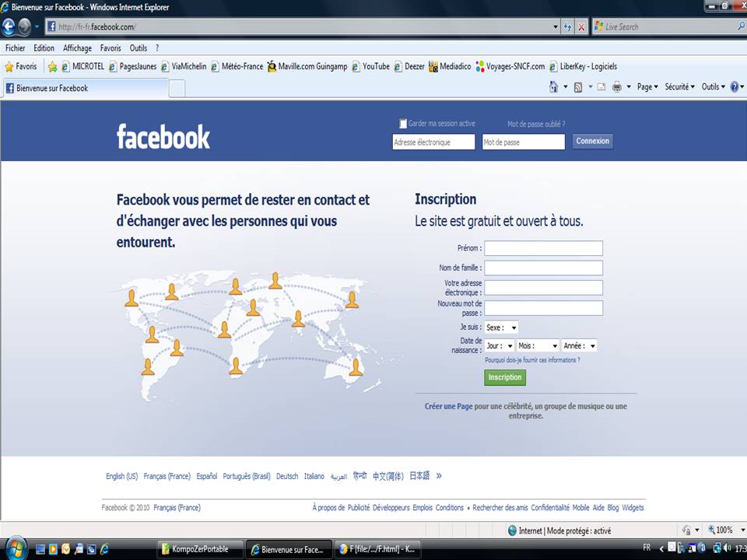Switch language to English (US)
The width and height of the screenshot is (747, 560).
[x=121, y=476]
